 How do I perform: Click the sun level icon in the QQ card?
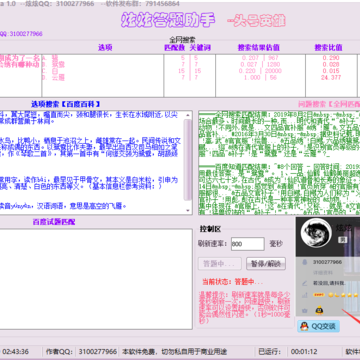pyautogui.click(x=331, y=295)
